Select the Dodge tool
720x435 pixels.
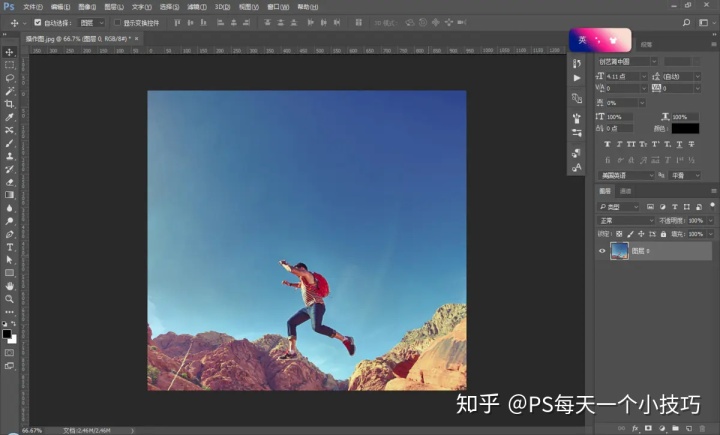(x=9, y=221)
